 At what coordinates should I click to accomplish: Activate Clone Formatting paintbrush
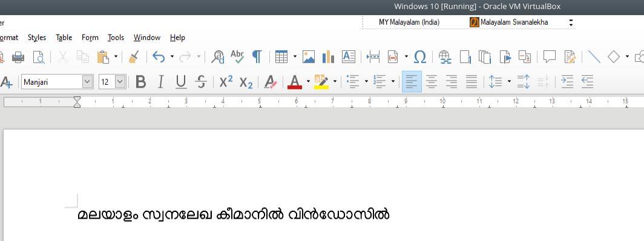[134, 57]
